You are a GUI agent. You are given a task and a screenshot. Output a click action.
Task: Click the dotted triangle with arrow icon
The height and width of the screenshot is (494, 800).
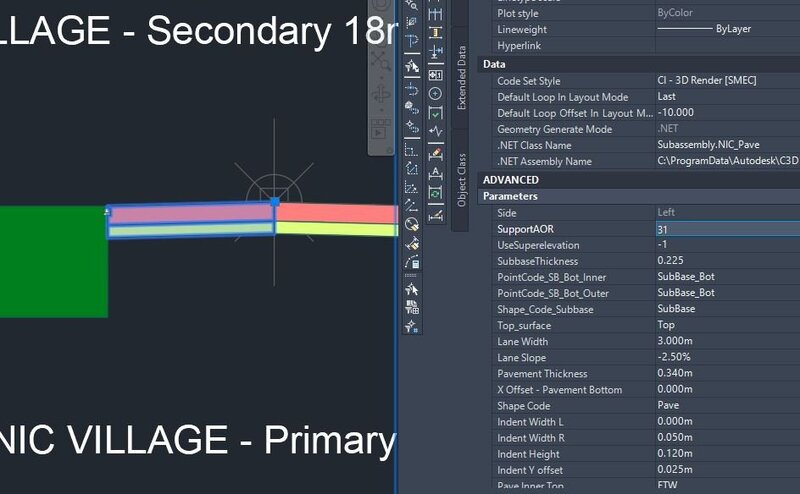point(411,169)
